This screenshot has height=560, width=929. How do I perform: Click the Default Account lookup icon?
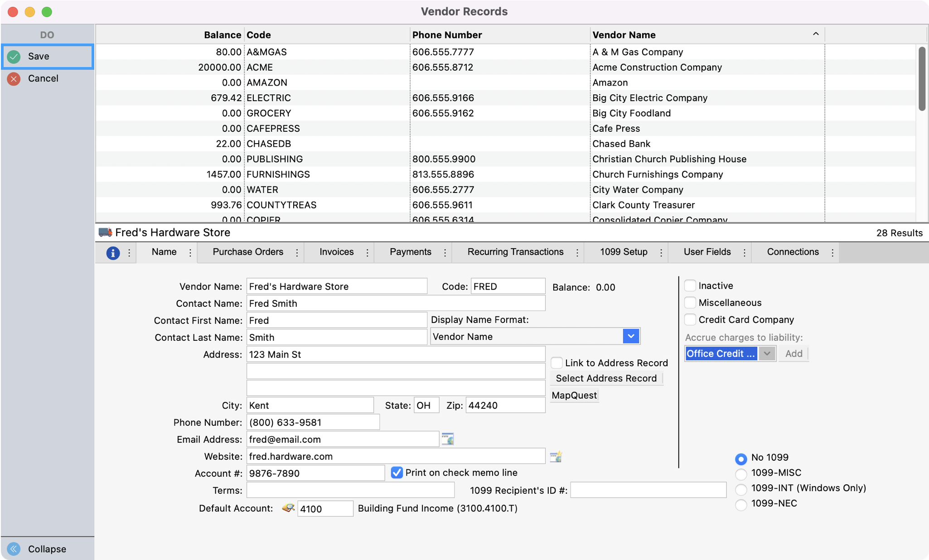point(288,508)
